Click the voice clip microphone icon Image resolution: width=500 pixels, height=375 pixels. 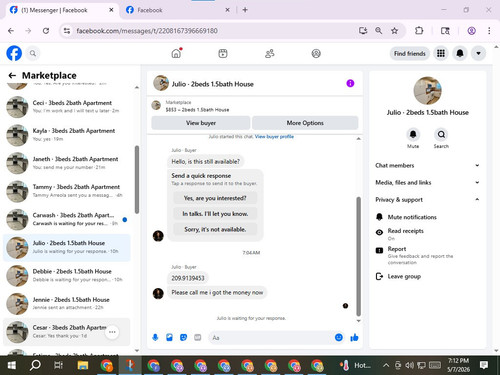[x=155, y=338]
